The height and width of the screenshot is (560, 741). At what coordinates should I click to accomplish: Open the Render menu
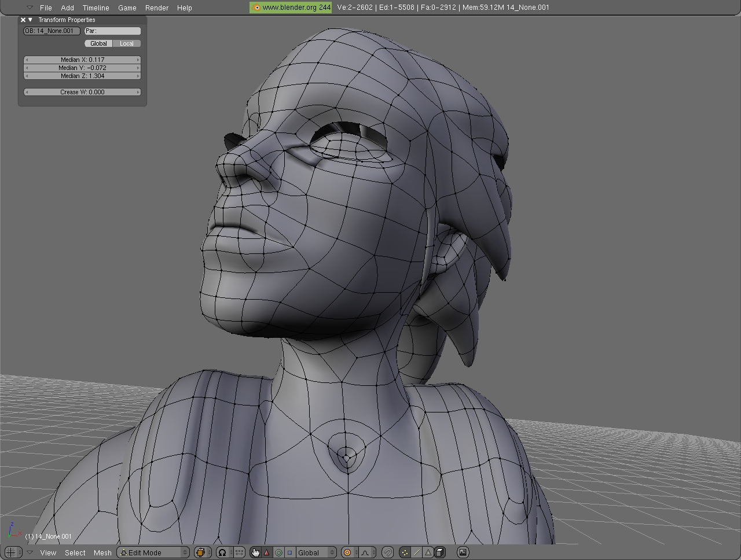click(x=156, y=8)
